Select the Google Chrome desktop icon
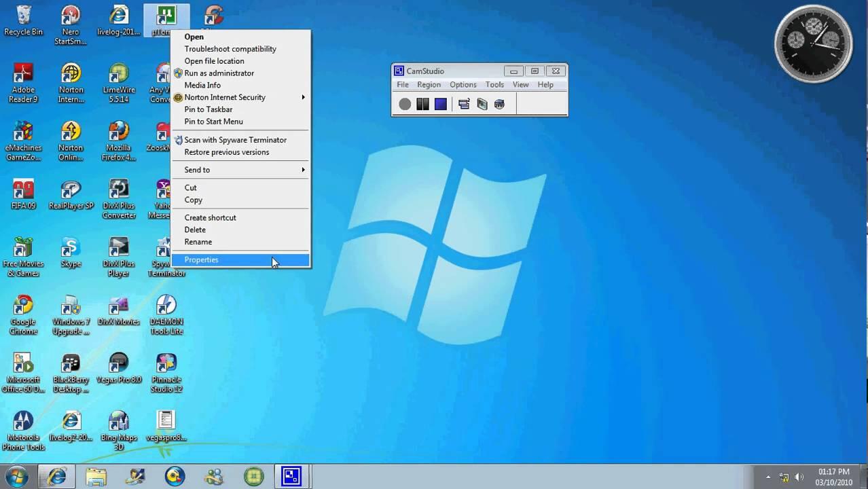Viewport: 868px width, 489px height. [23, 315]
